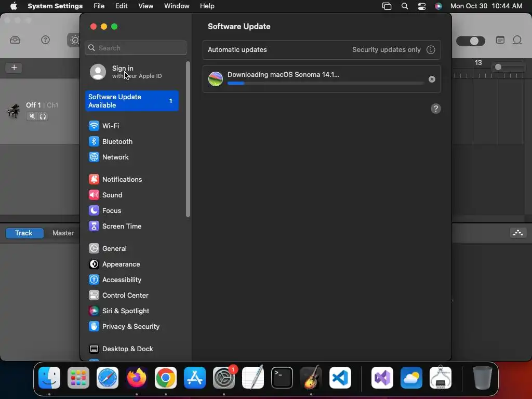Select the Off 1 piano track icon
532x399 pixels.
[13, 111]
